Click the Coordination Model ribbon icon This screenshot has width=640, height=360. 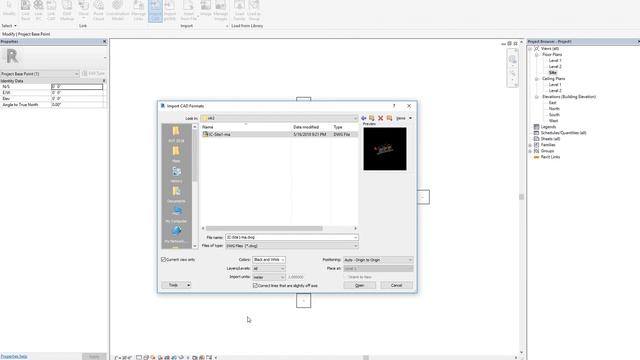click(118, 9)
